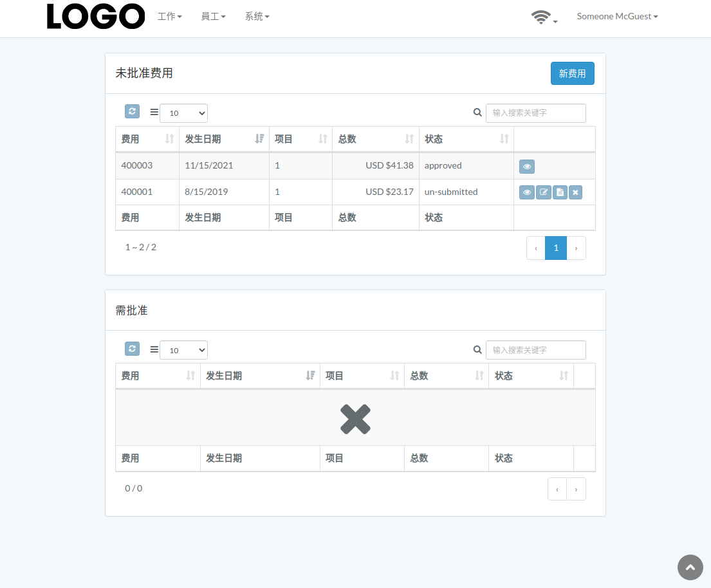
Task: Delete expense 400001
Action: tap(575, 192)
